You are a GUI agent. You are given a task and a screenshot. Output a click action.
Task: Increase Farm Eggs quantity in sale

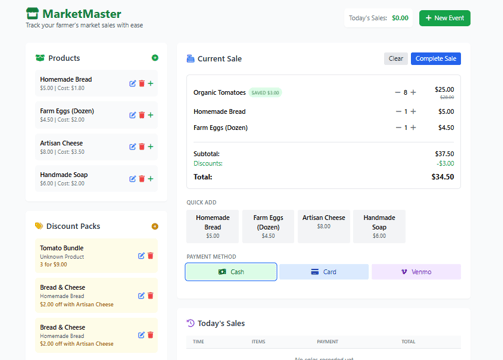pos(413,127)
